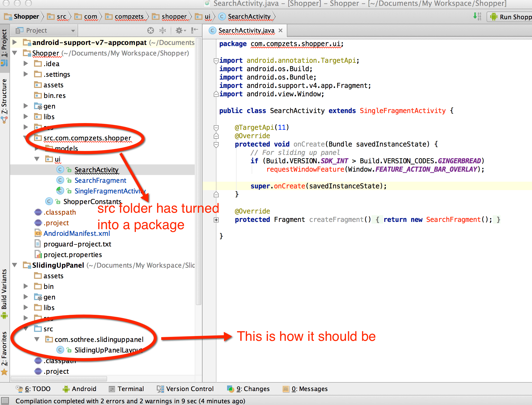
Task: Expand the .settings folder
Action: click(26, 74)
